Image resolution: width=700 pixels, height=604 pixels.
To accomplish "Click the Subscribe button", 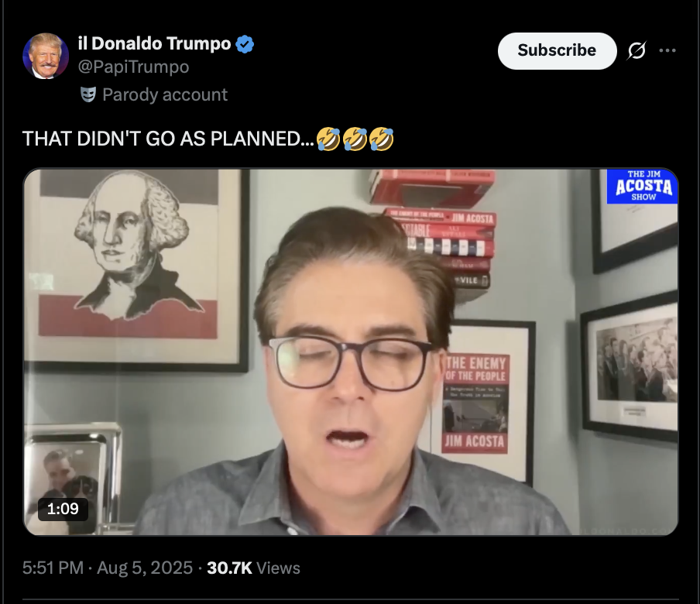I will pyautogui.click(x=558, y=50).
